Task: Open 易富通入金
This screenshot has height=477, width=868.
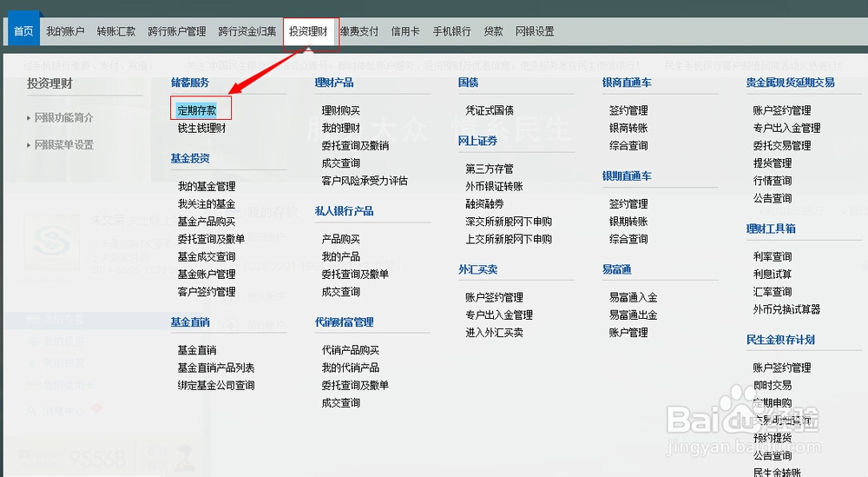Action: coord(634,297)
